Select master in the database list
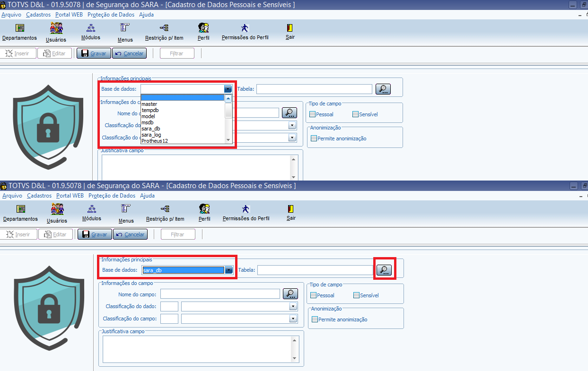 pyautogui.click(x=183, y=104)
